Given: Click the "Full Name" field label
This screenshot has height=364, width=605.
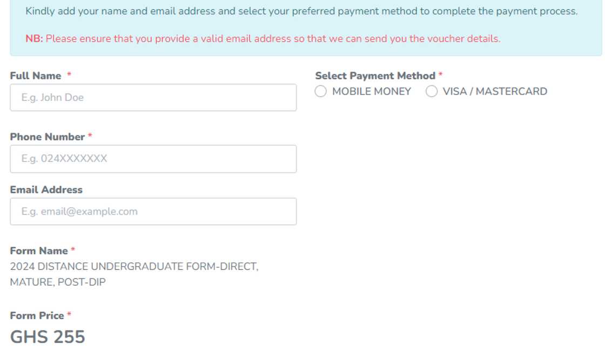Looking at the screenshot, I should tap(36, 76).
